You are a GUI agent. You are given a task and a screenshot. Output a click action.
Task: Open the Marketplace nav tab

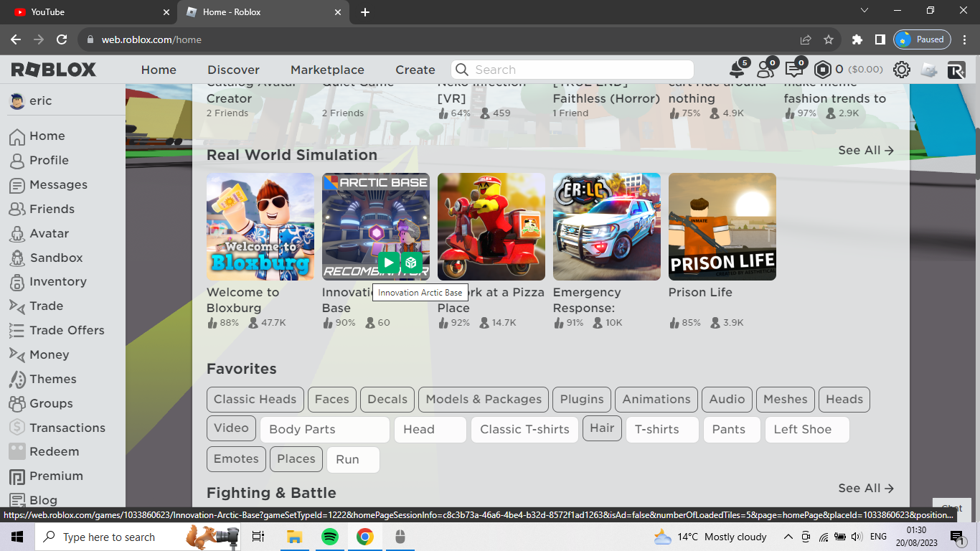(327, 70)
